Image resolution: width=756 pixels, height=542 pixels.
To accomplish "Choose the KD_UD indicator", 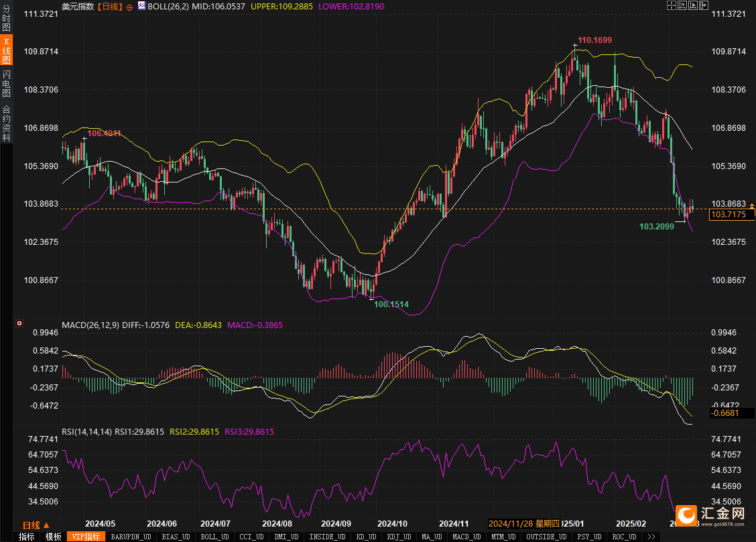I will point(367,537).
